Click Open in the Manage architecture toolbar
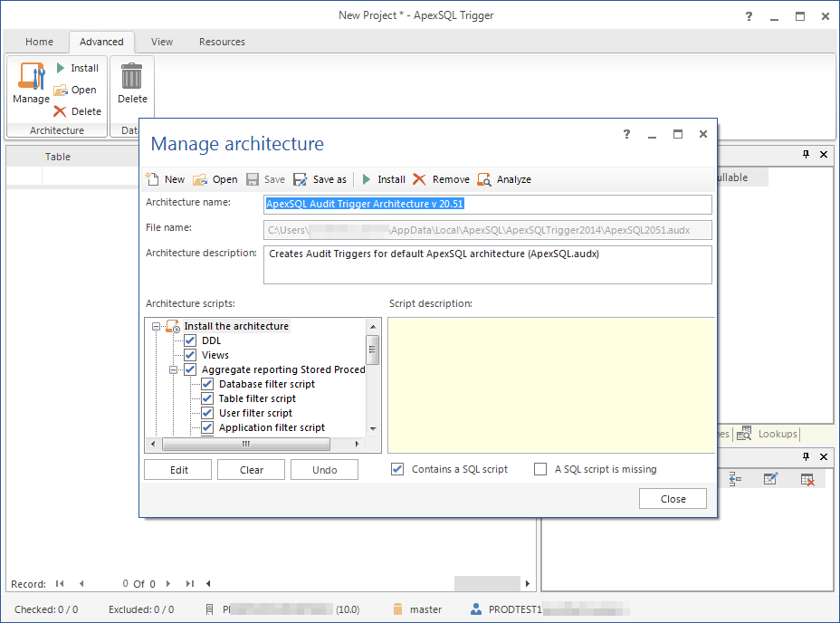This screenshot has width=840, height=623. pos(215,179)
